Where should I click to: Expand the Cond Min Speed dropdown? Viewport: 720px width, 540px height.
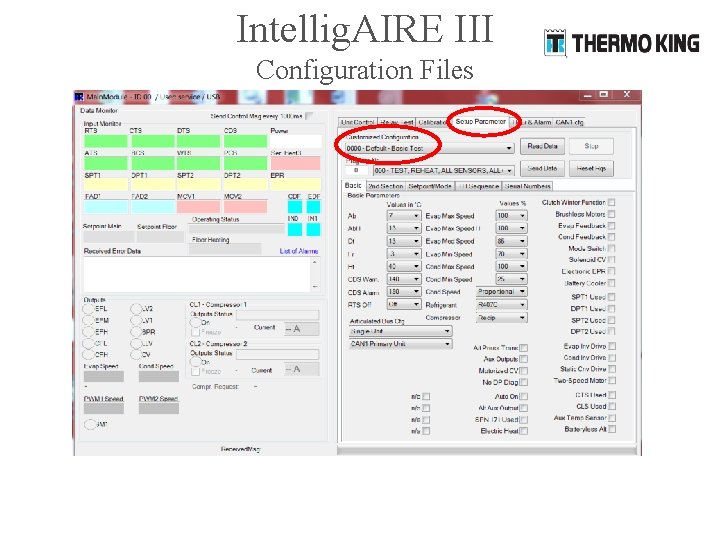[x=511, y=279]
